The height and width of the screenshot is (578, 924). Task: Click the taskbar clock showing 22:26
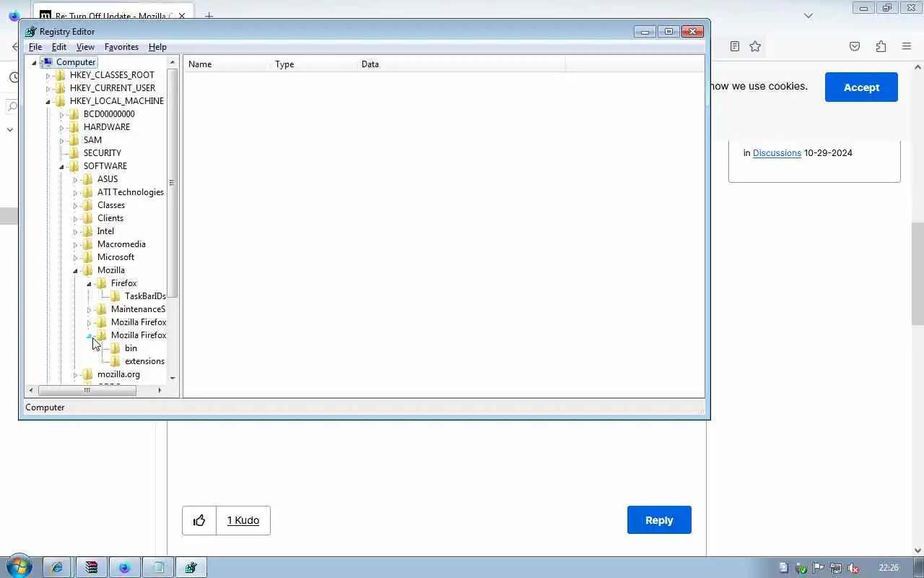889,568
